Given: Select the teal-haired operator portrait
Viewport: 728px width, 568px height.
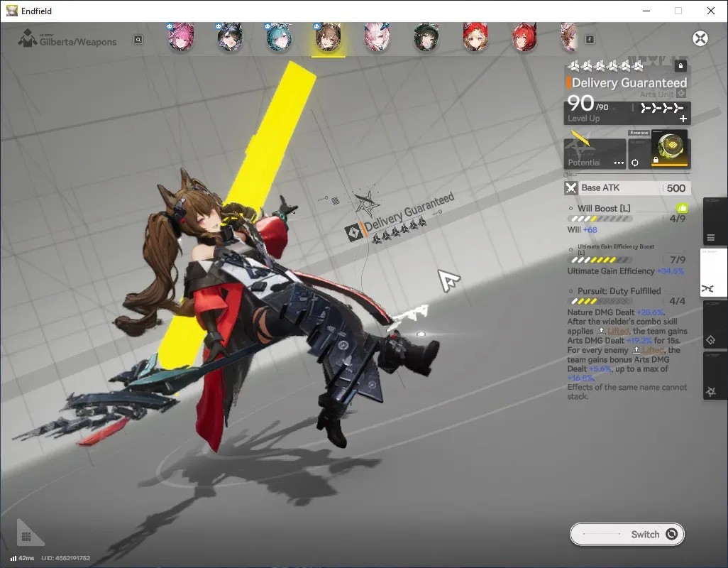Looking at the screenshot, I should (x=279, y=38).
